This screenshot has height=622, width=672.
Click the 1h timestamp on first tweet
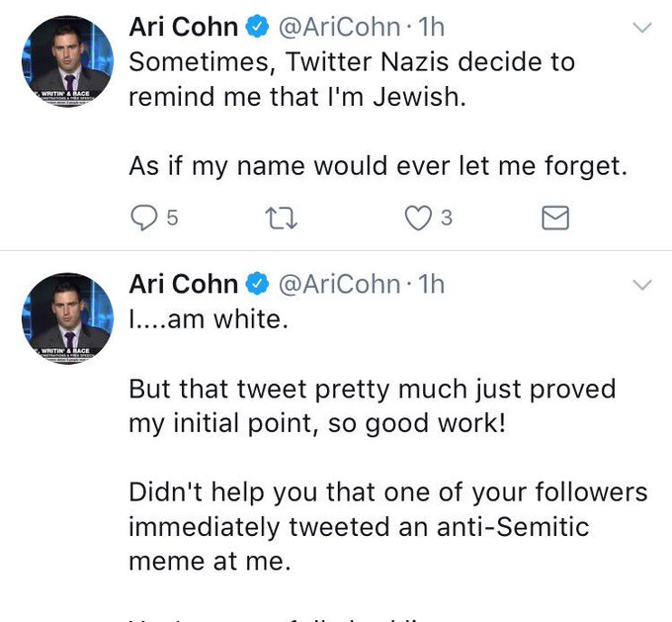[x=431, y=27]
